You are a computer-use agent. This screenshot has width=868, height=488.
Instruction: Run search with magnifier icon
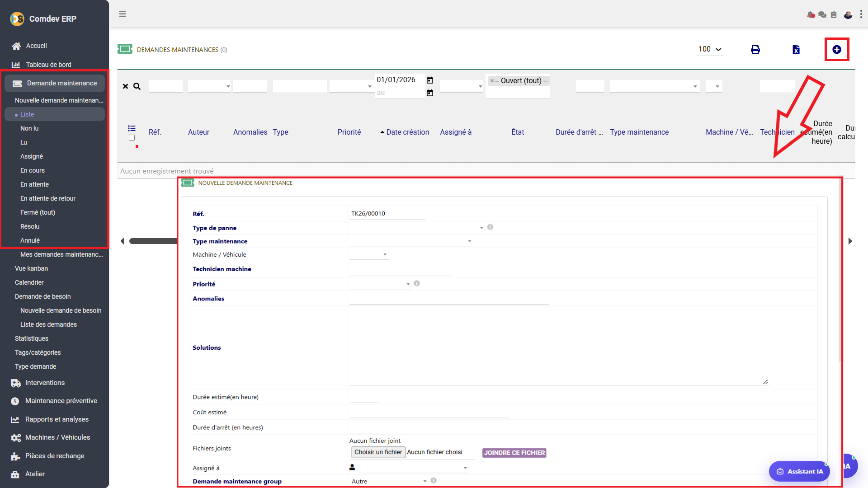(x=137, y=86)
